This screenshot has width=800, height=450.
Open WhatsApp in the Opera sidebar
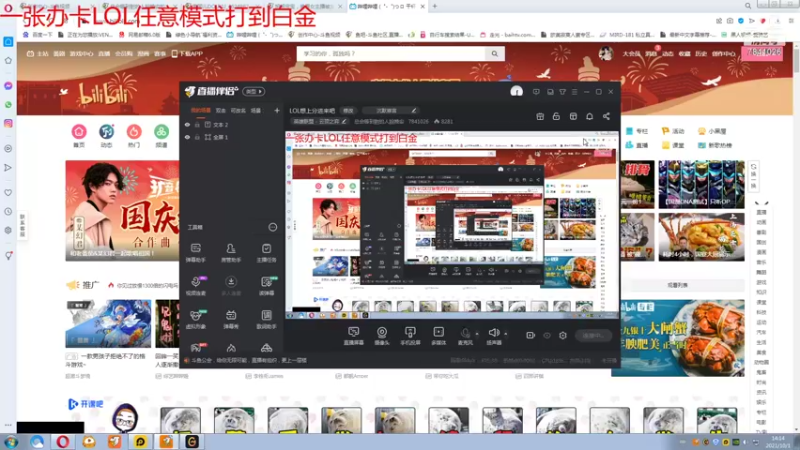[x=8, y=105]
